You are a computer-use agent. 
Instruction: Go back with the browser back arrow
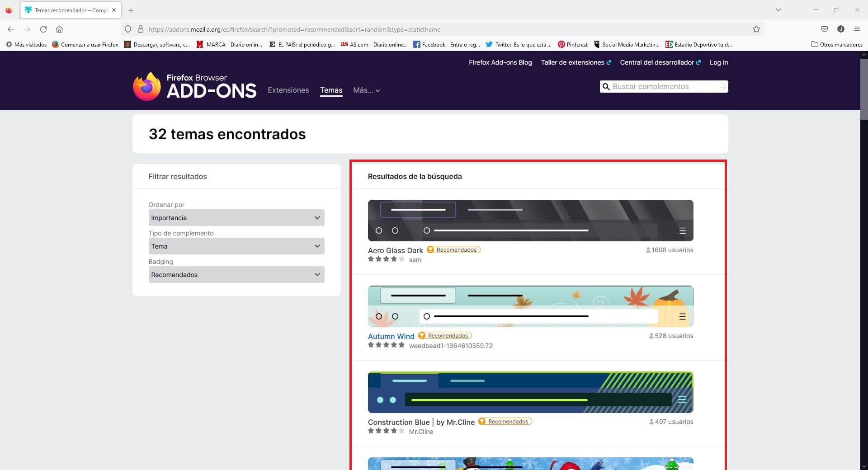pyautogui.click(x=11, y=29)
